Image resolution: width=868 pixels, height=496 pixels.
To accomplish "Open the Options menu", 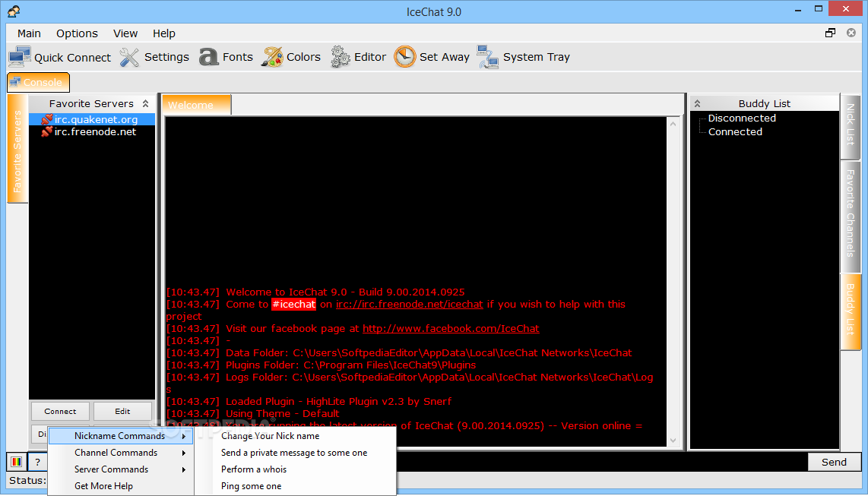I will click(x=77, y=33).
